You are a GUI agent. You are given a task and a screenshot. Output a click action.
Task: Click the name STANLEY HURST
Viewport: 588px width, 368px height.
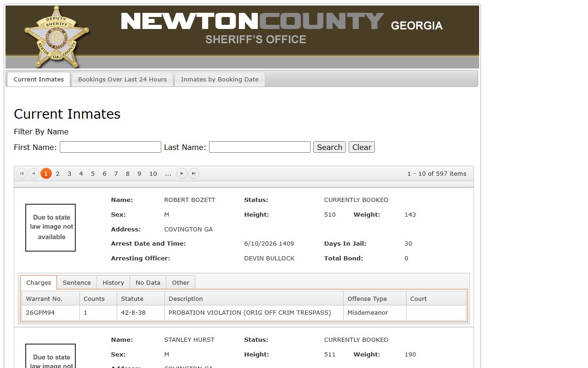(x=189, y=339)
